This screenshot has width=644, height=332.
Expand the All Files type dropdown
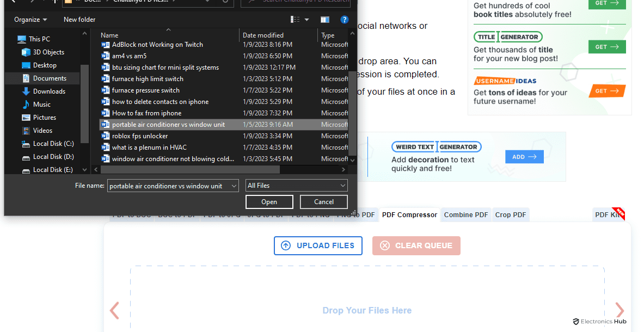(297, 186)
